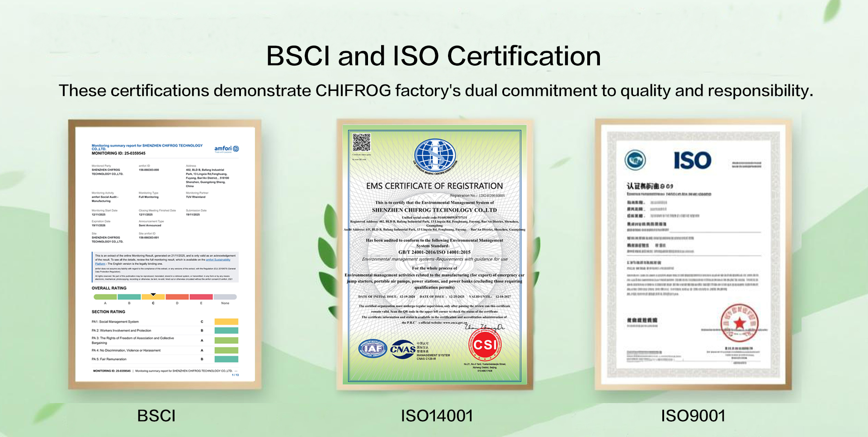Screen dimensions: 868x437
Task: Click the gray None segment of rating bar
Action: 225,297
